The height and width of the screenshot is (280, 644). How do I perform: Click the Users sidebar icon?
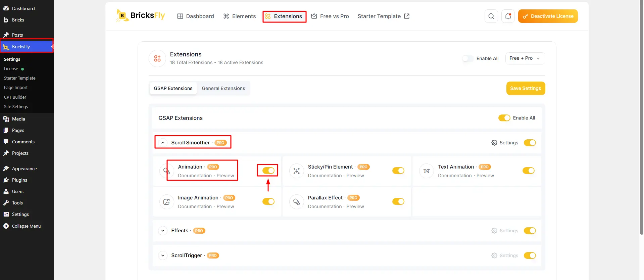point(6,191)
